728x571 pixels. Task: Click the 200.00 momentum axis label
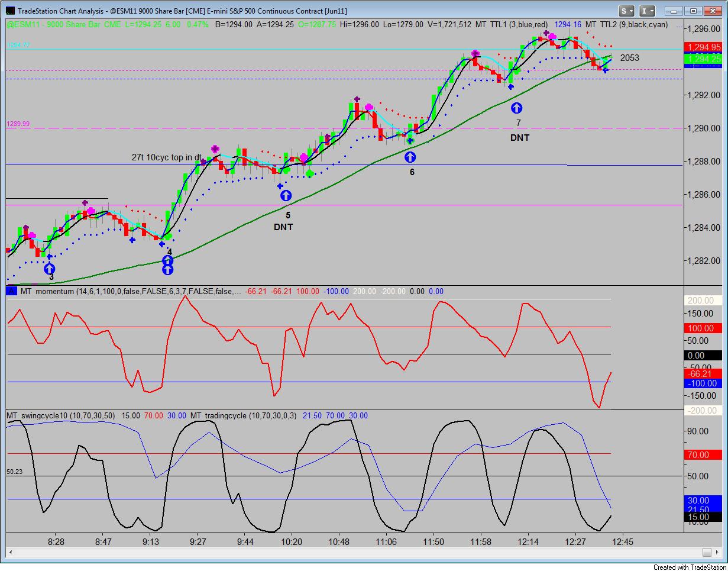703,301
